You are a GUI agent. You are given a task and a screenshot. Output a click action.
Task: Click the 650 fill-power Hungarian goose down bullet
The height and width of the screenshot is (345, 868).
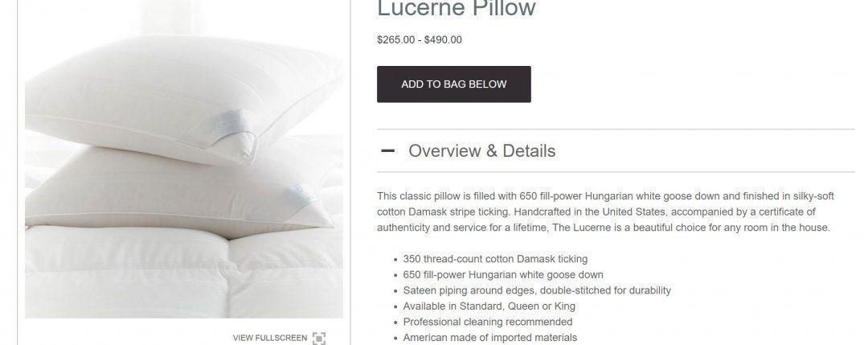502,275
